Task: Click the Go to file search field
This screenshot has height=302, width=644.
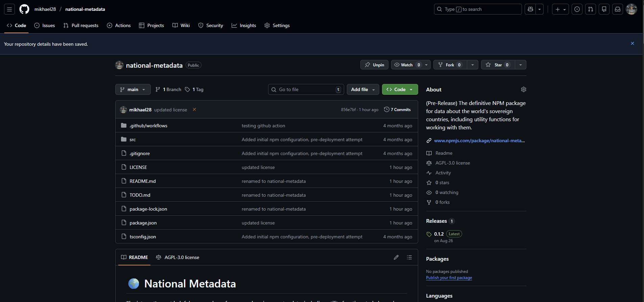Action: click(306, 89)
